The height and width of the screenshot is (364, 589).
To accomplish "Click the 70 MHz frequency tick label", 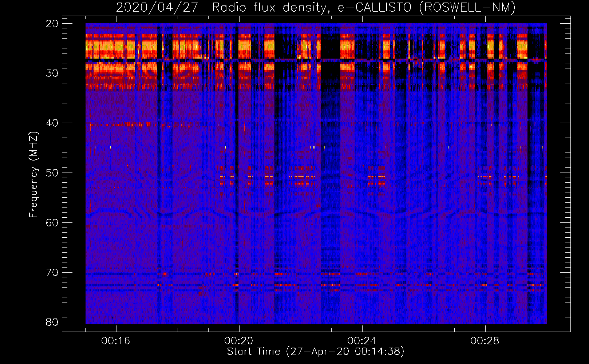I will pos(52,273).
